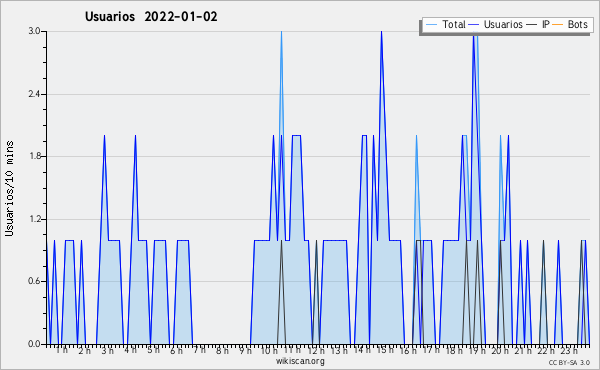Image resolution: width=600 pixels, height=370 pixels.
Task: Click the '1.2' y-axis value
Action: [34, 219]
